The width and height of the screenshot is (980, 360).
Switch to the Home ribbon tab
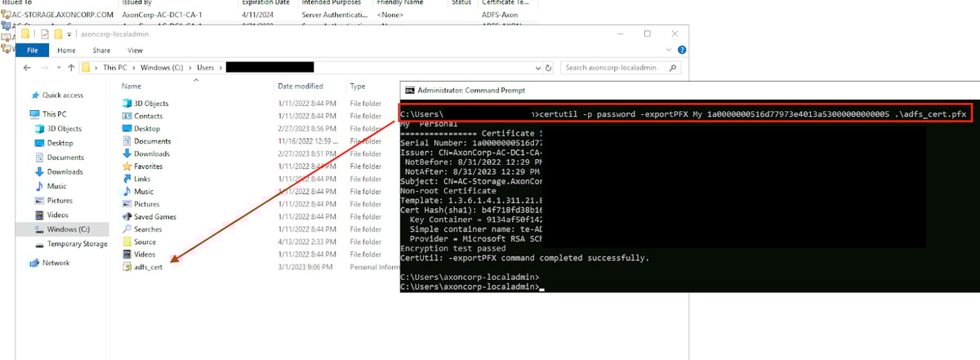point(67,50)
